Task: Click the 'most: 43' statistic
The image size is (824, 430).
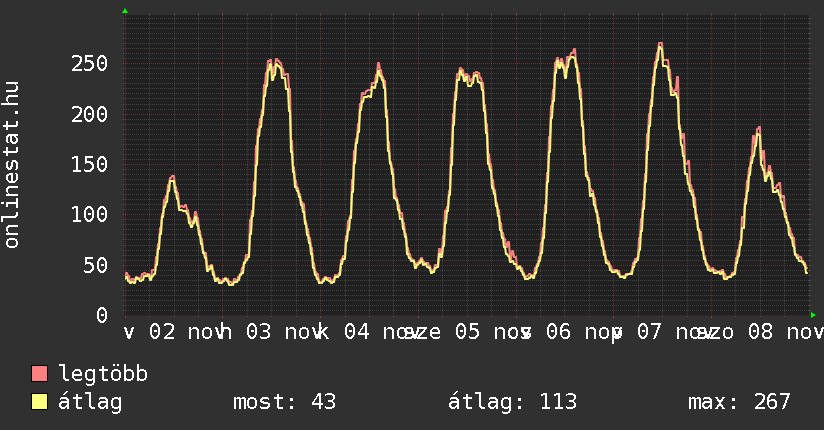Action: coord(284,402)
